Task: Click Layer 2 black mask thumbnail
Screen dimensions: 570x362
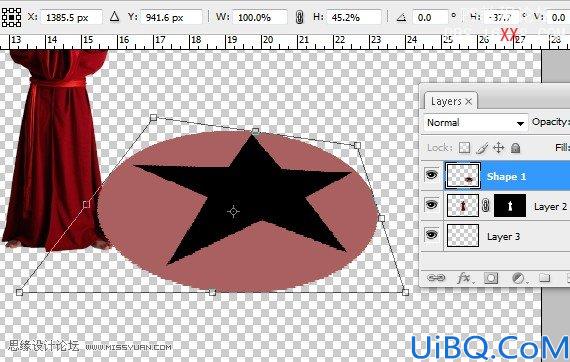Action: 510,206
